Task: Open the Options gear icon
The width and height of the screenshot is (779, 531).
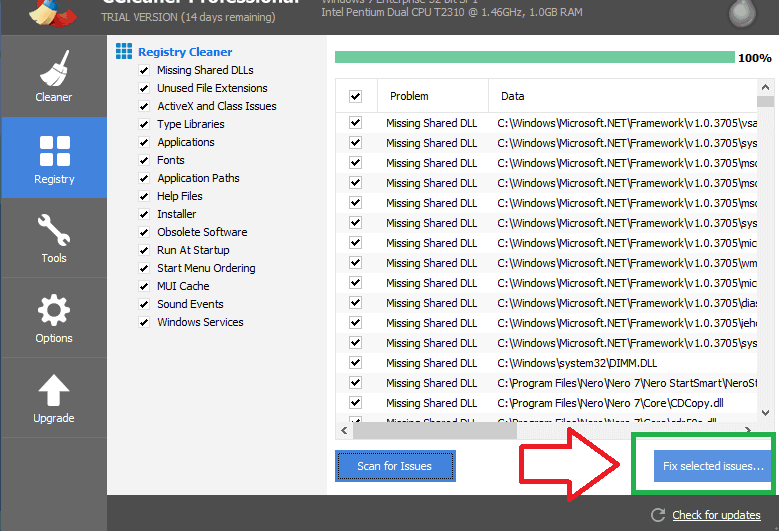Action: click(x=54, y=310)
